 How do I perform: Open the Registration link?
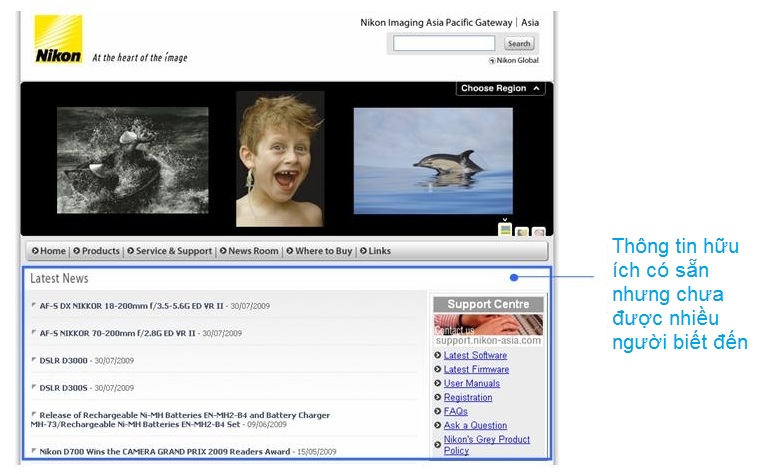click(x=468, y=397)
